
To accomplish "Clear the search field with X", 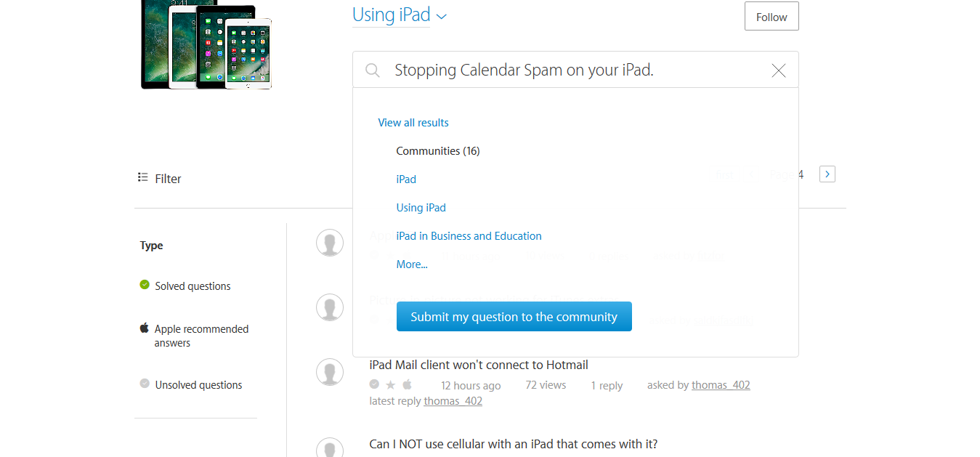I will pyautogui.click(x=778, y=70).
